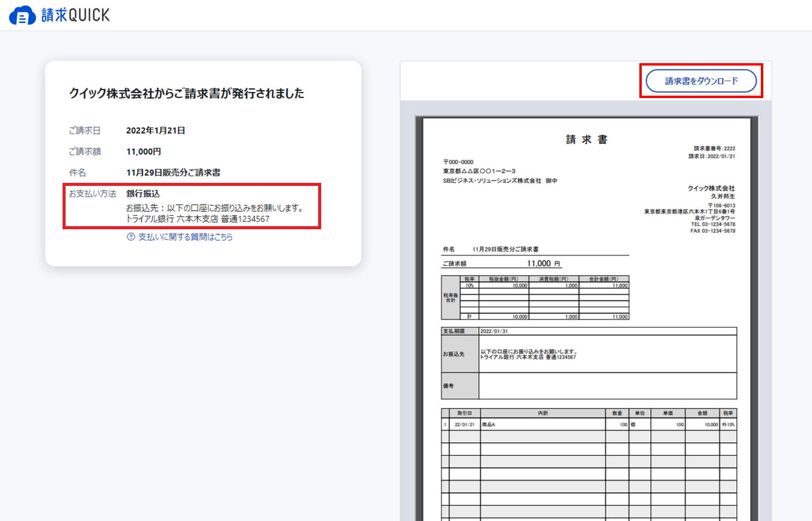Click the お振込先 label cell in preview

point(460,354)
